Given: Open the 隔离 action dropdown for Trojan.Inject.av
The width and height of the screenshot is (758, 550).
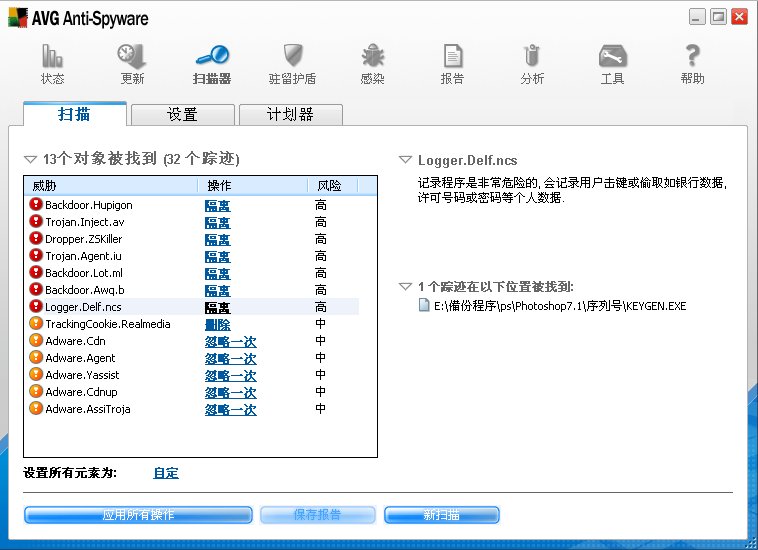Looking at the screenshot, I should (218, 223).
